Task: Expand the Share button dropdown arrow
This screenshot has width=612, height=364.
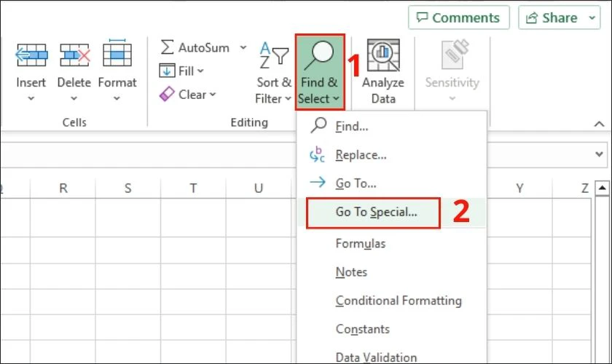Action: (x=592, y=18)
